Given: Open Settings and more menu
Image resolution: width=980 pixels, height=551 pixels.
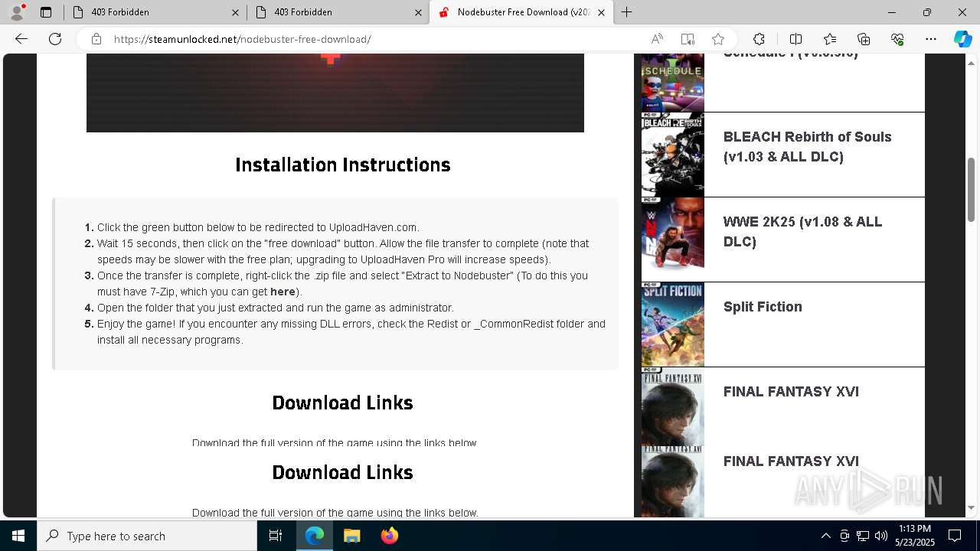Looking at the screenshot, I should [x=931, y=39].
